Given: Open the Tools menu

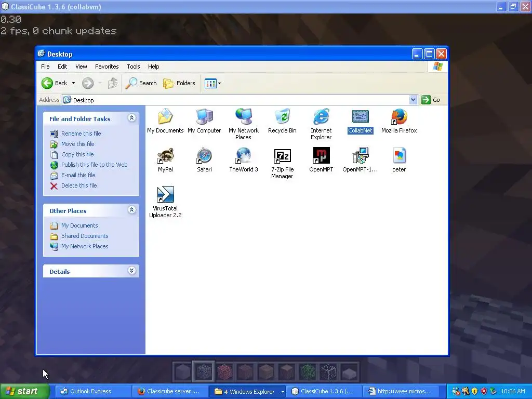Looking at the screenshot, I should pyautogui.click(x=134, y=66).
